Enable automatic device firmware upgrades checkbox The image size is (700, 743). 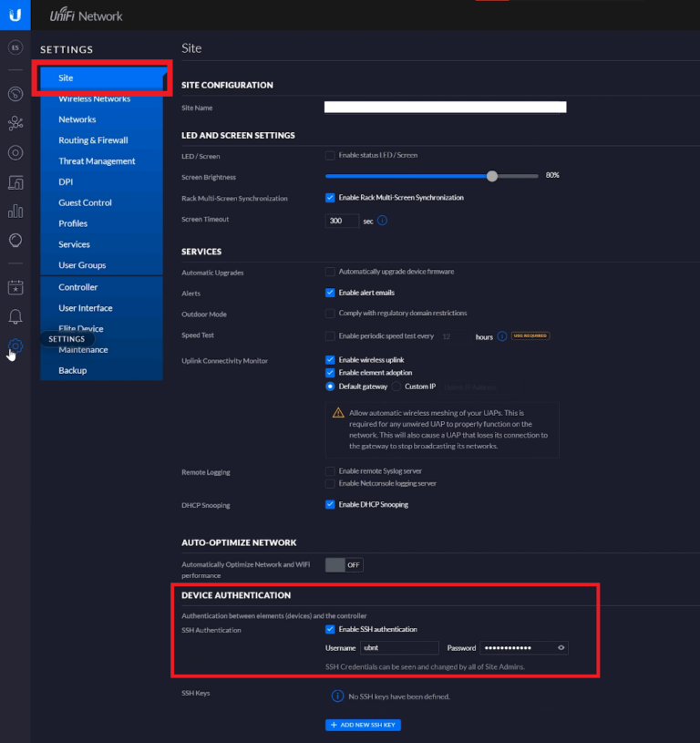[x=330, y=272]
